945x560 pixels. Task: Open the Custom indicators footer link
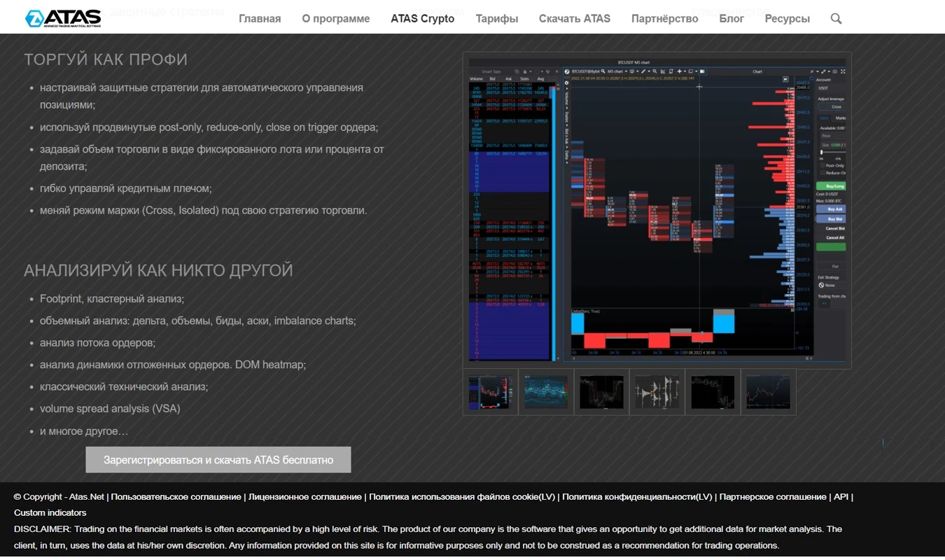[x=50, y=513]
